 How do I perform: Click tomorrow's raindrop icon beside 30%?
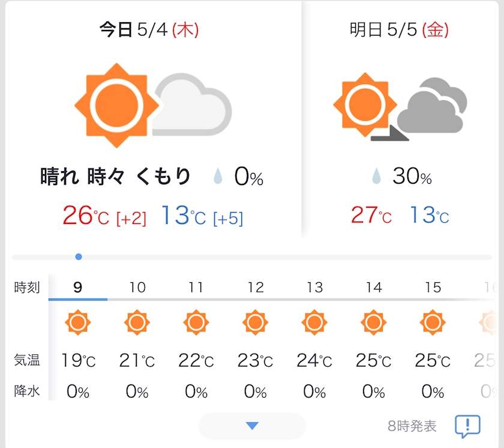377,177
